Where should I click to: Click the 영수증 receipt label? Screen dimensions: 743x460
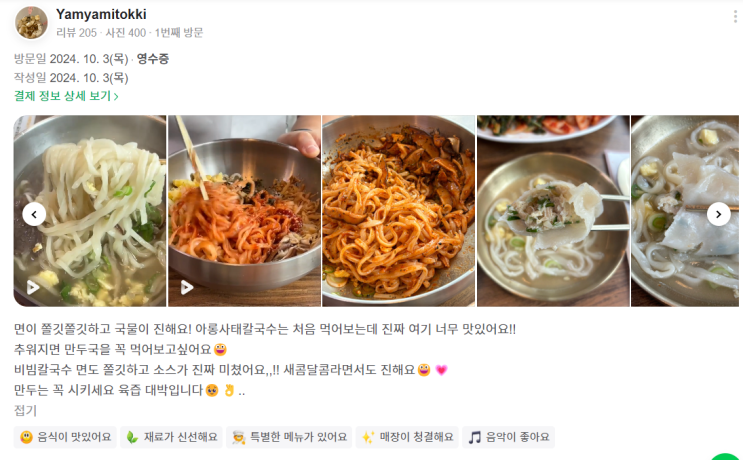pos(153,59)
